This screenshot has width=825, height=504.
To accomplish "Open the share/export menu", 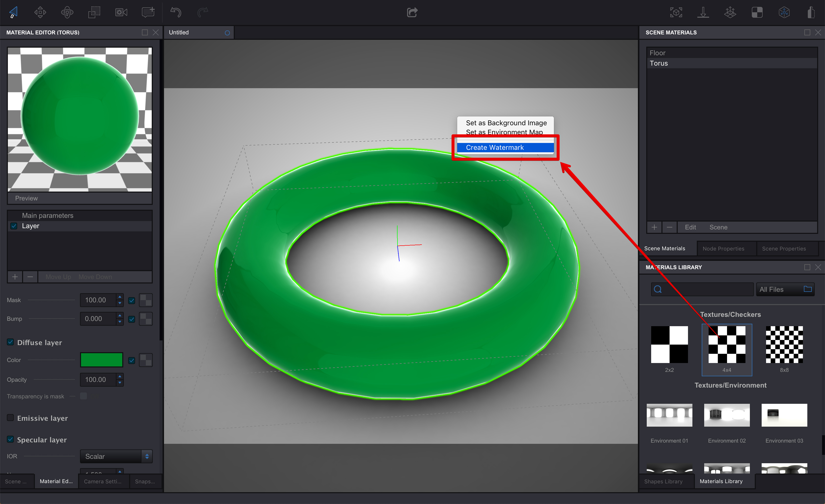I will 412,12.
